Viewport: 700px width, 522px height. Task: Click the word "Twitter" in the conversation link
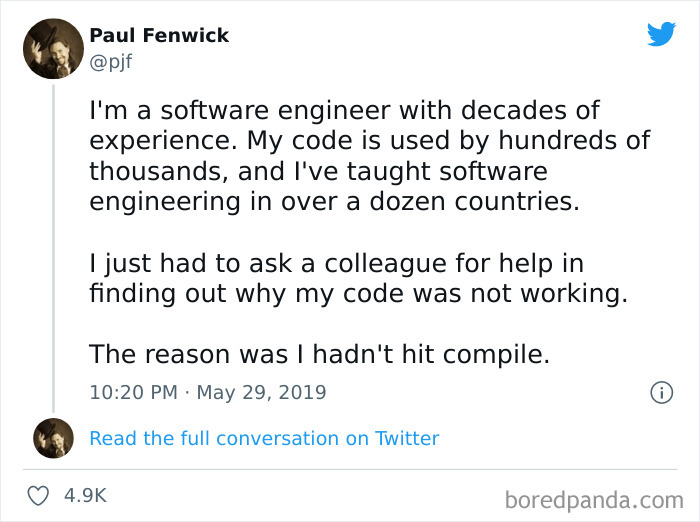[x=407, y=438]
